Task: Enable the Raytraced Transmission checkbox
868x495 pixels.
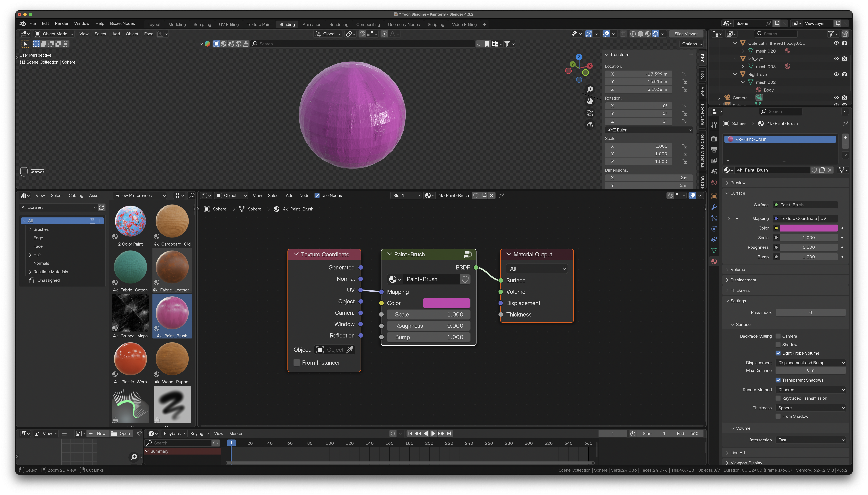Action: (x=778, y=398)
